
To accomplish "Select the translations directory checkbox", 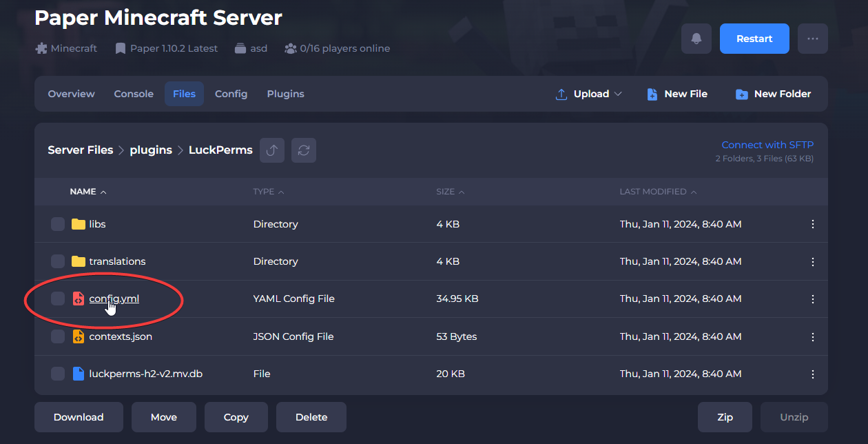I will (58, 261).
